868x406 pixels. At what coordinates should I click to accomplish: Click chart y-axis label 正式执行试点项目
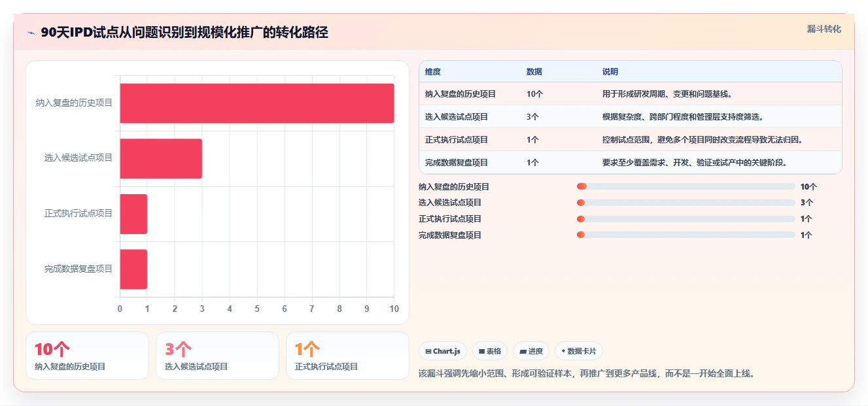click(x=78, y=213)
